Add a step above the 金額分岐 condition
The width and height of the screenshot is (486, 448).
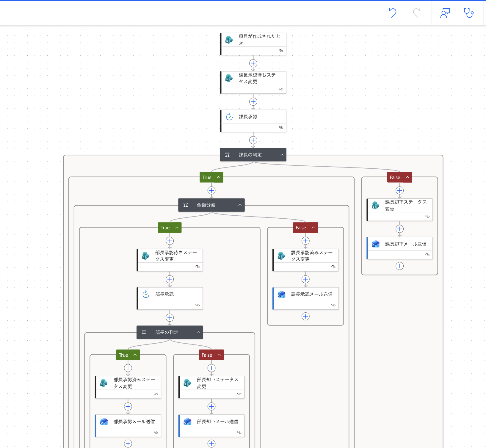pos(211,190)
